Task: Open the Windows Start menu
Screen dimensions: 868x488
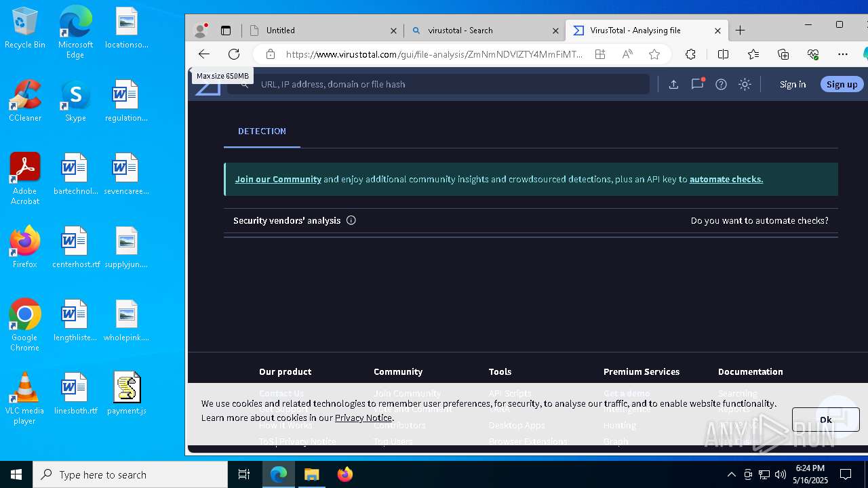Action: pos(16,474)
